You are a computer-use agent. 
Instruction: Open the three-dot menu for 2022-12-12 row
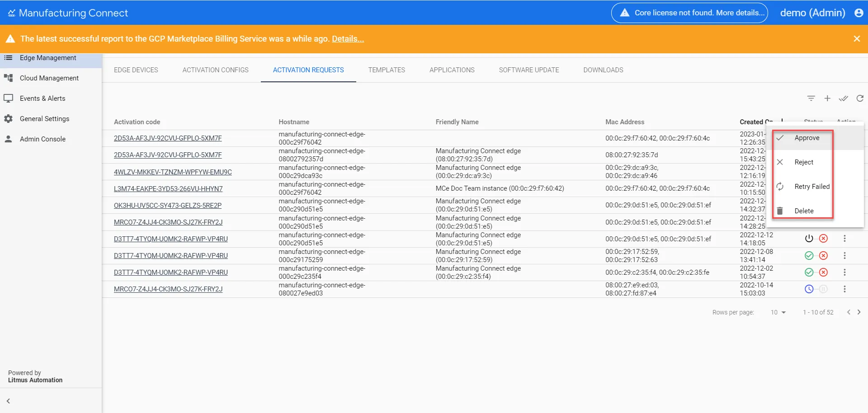pos(844,239)
